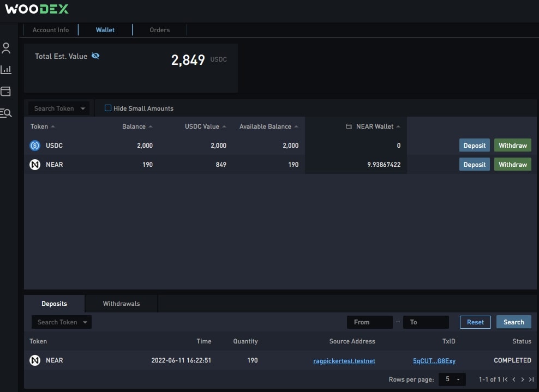
Task: Click the next page arrow in deposit pagination
Action: click(522, 379)
